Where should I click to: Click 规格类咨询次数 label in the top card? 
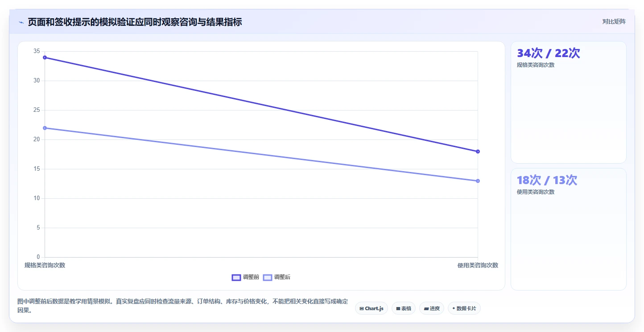click(536, 65)
